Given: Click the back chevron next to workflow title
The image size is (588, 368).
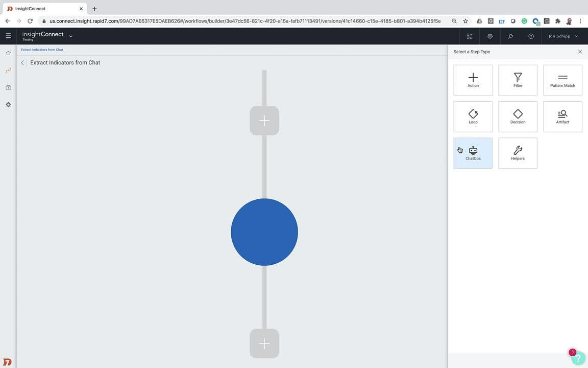Looking at the screenshot, I should 22,62.
